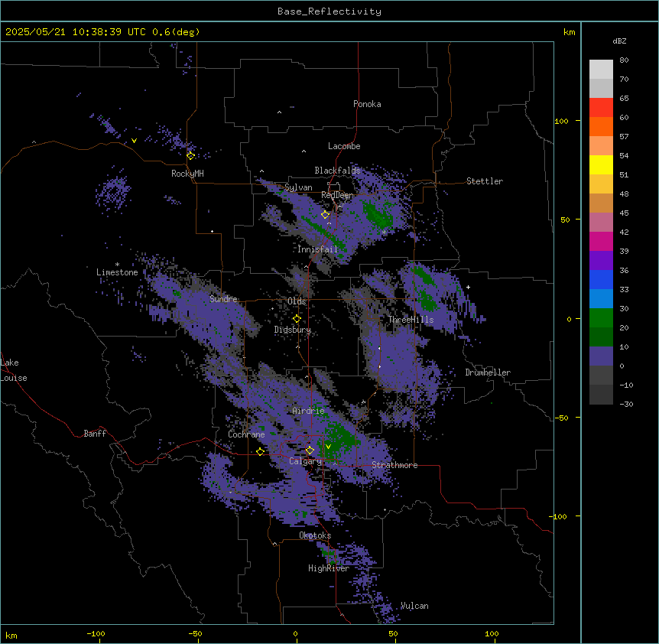Click the Strathmore town label
Image resolution: width=659 pixels, height=644 pixels.
[394, 465]
